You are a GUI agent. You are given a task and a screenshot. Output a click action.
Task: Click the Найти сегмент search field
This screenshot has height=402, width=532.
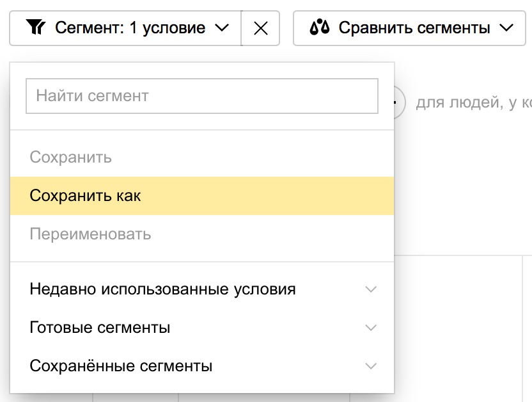point(202,95)
